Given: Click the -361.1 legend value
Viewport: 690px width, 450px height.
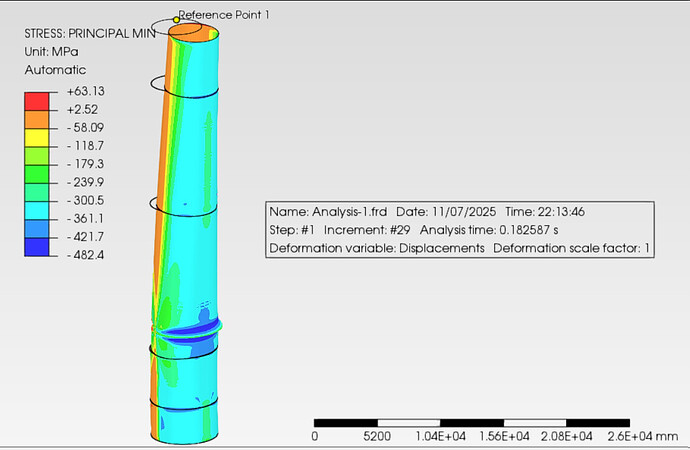Looking at the screenshot, I should coord(85,219).
